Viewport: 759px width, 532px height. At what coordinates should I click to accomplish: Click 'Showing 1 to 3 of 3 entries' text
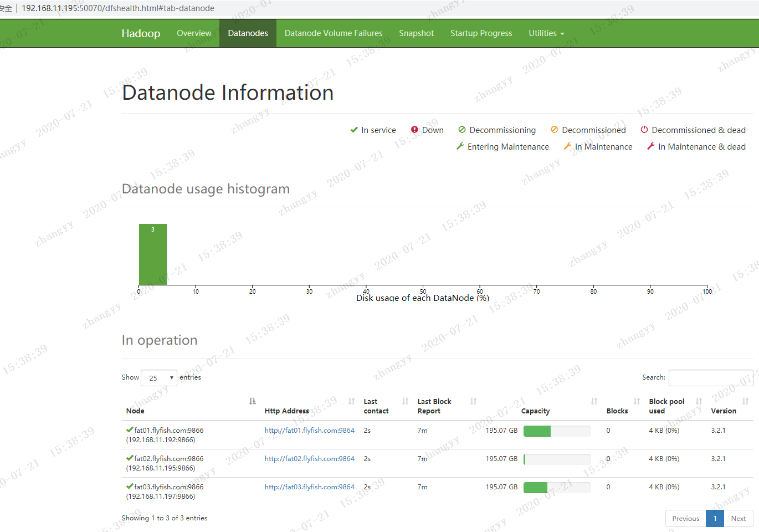(x=165, y=518)
